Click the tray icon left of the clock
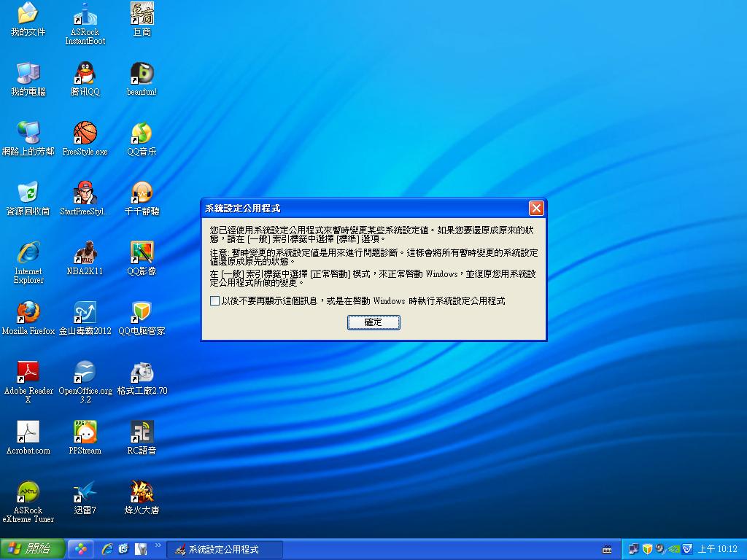The width and height of the screenshot is (747, 560). [687, 549]
